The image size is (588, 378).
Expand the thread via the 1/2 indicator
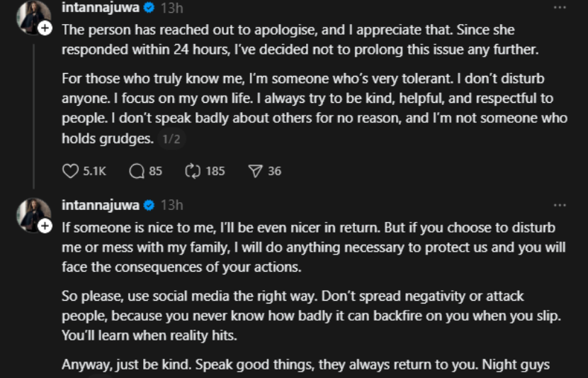170,140
